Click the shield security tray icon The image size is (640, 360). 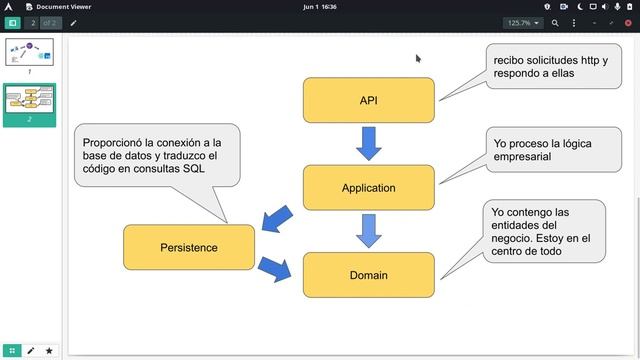point(547,7)
